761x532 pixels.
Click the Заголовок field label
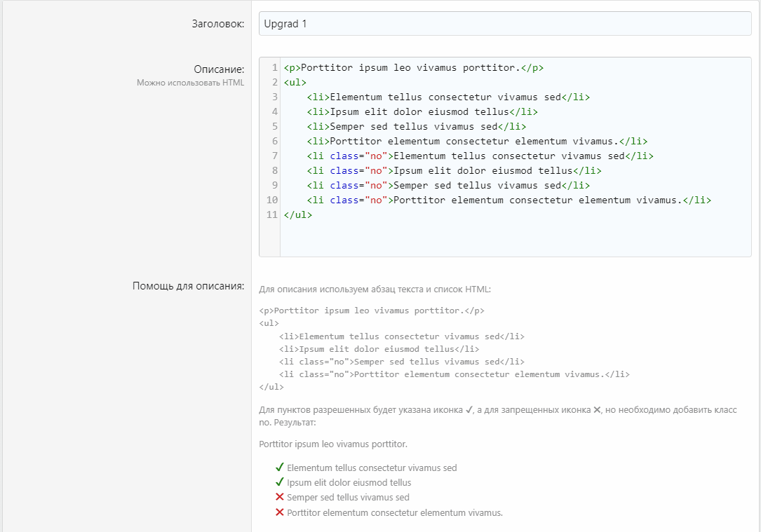[x=217, y=24]
